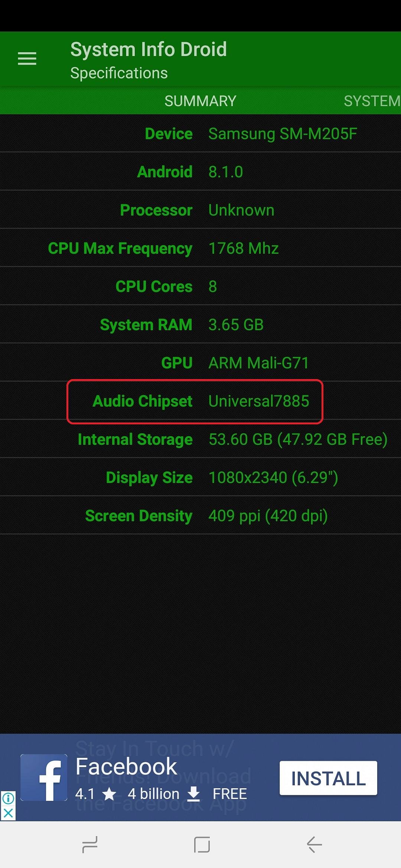
Task: Select the Internal Storage row
Action: (200, 439)
